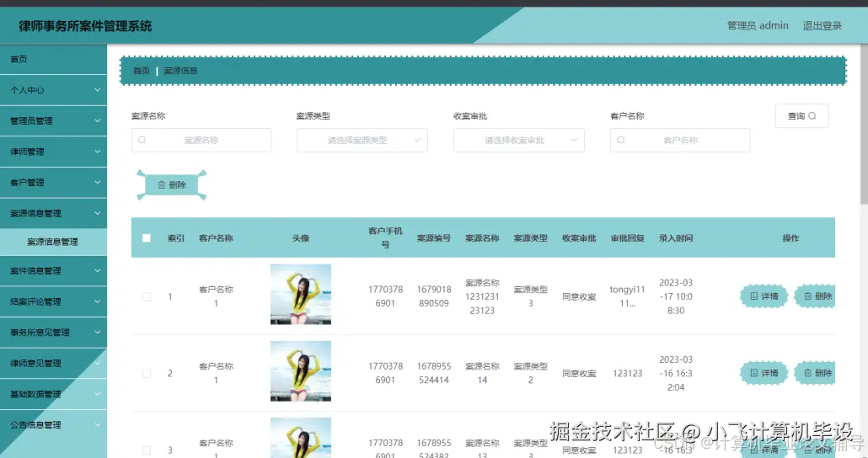Image resolution: width=868 pixels, height=458 pixels.
Task: Click the 案源名称123123123123 cell
Action: (x=482, y=296)
